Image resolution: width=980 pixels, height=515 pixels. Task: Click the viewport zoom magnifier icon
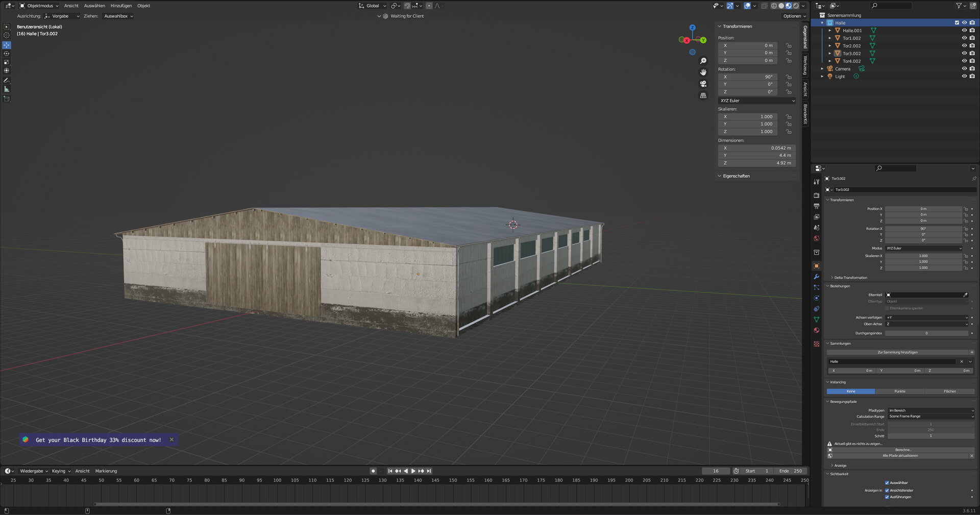pos(703,61)
